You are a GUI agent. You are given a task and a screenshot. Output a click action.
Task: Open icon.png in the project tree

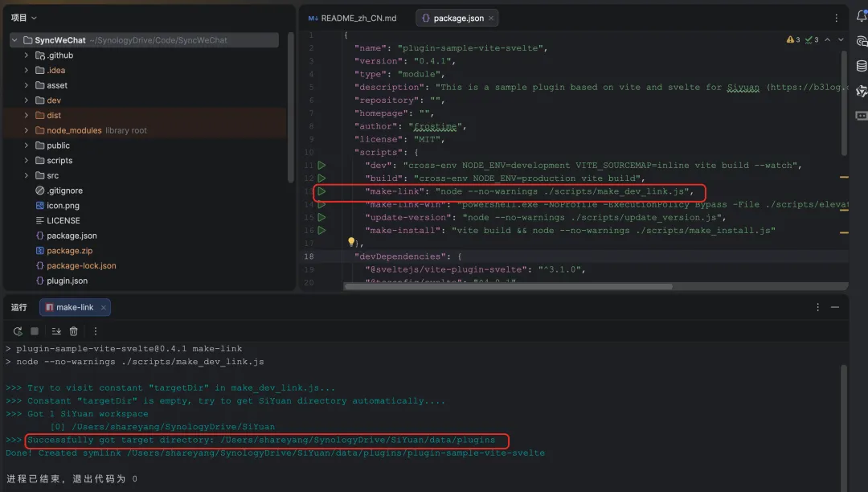point(58,205)
